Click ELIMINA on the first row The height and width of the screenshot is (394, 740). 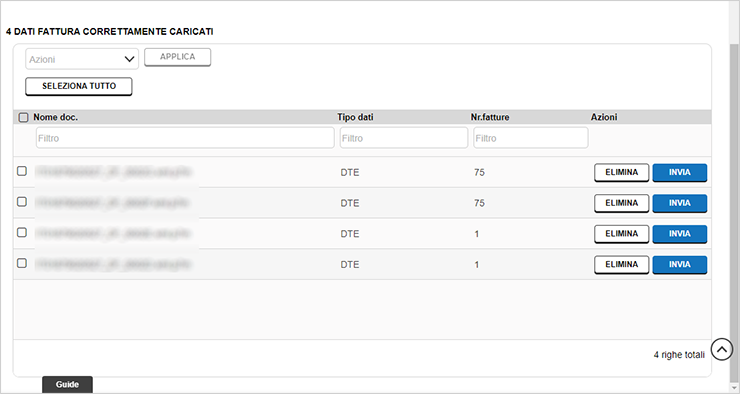click(x=622, y=173)
